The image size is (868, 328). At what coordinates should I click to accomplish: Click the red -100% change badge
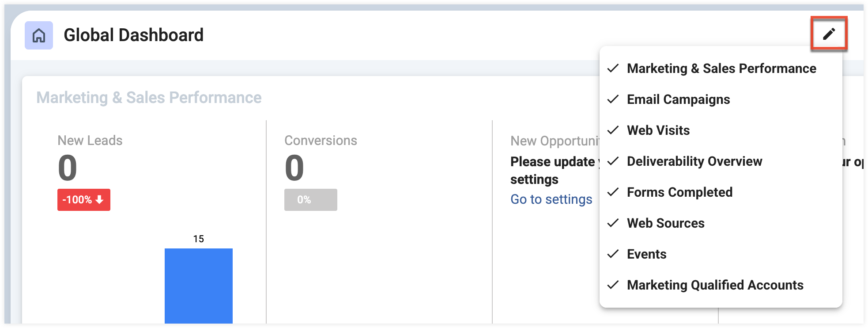[x=84, y=200]
